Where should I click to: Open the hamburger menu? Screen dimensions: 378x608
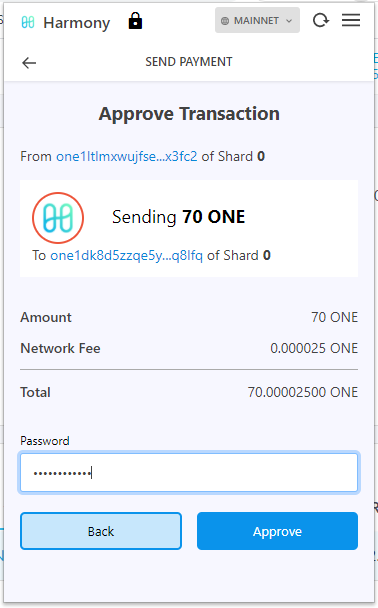351,20
